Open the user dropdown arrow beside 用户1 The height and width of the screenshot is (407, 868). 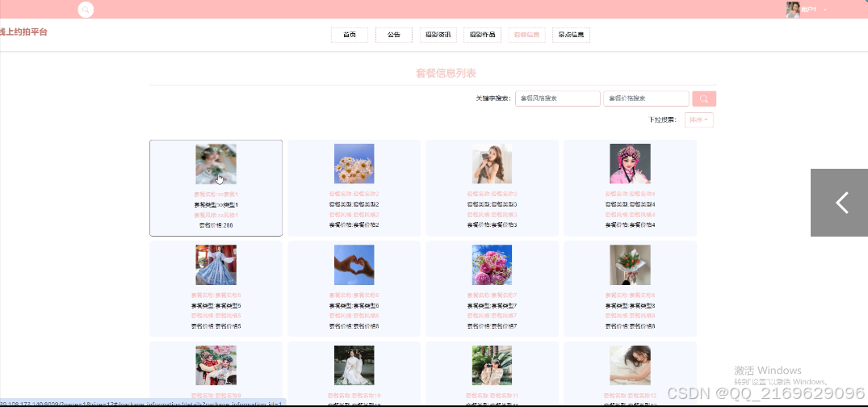click(x=825, y=10)
